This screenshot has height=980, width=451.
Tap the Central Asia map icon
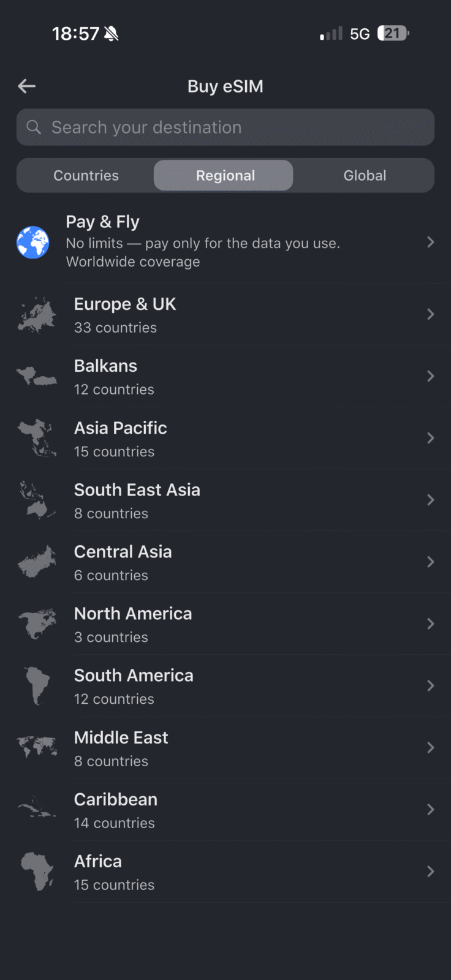37,562
